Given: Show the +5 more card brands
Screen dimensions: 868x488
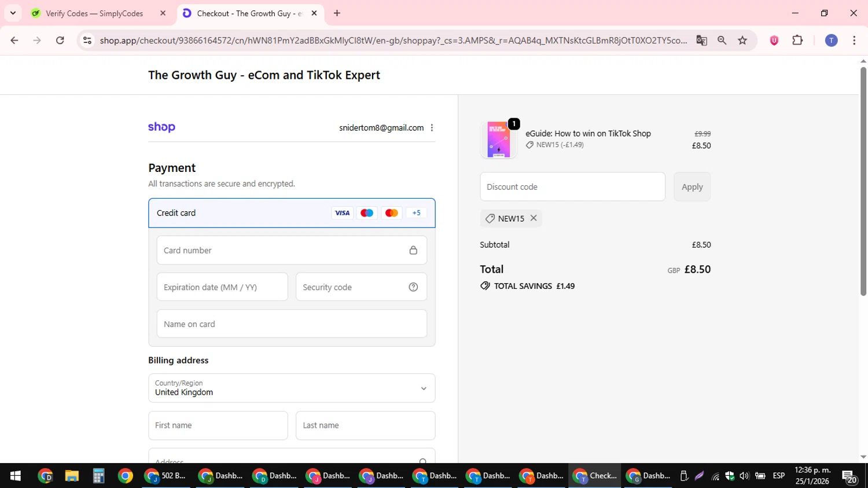Looking at the screenshot, I should (417, 213).
